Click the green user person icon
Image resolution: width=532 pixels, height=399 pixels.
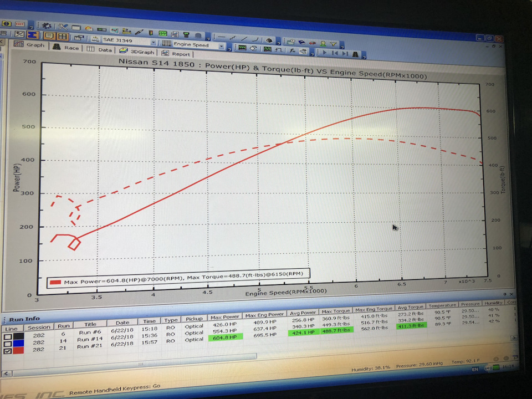coord(323,44)
